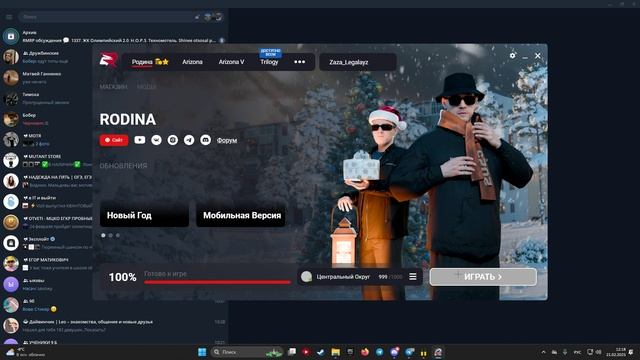Open hamburger menu in Telegram window
The width and height of the screenshot is (640, 360).
9,17
